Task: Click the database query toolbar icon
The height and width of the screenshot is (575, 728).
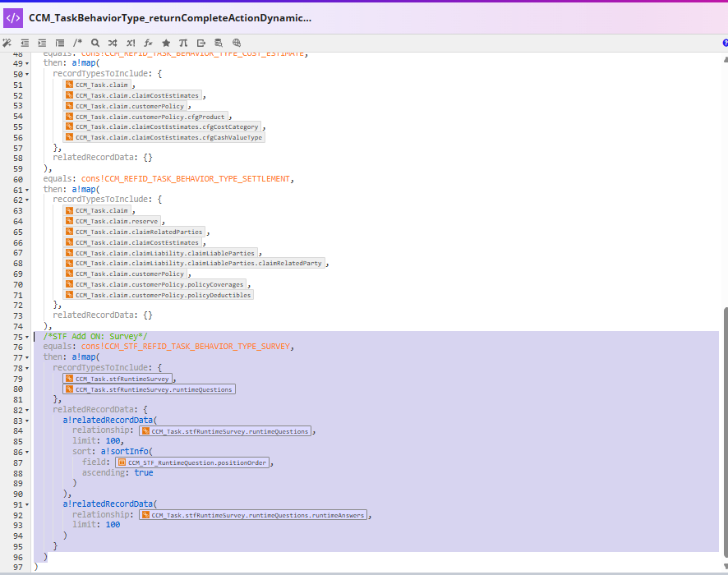Action: click(x=219, y=44)
